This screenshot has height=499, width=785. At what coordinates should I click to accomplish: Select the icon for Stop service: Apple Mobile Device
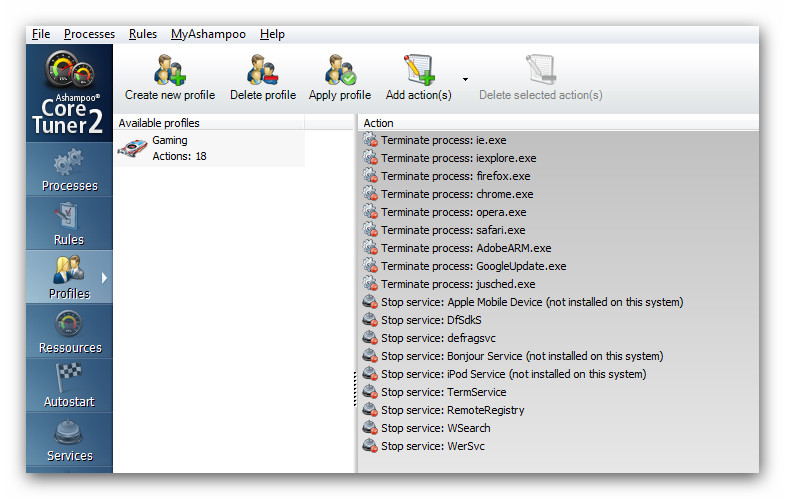coord(370,302)
